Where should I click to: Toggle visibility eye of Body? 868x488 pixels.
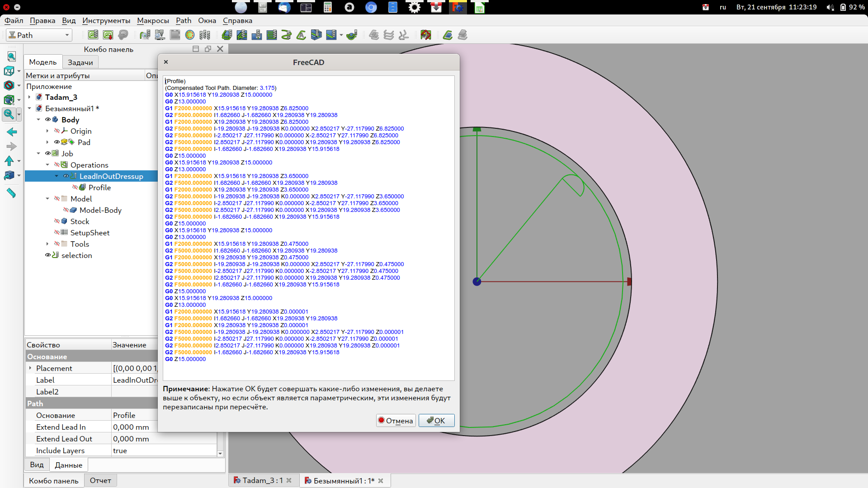coord(47,120)
